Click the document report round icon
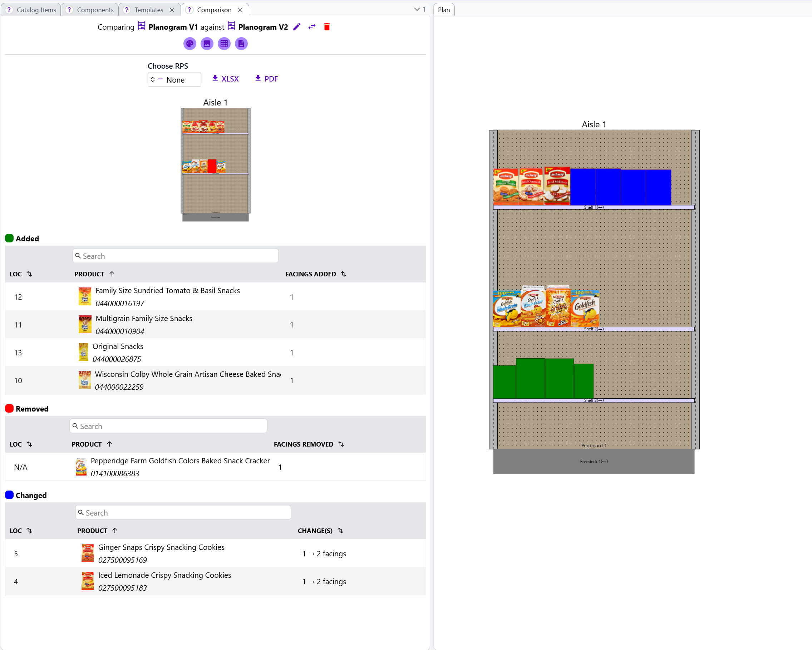 coord(241,44)
